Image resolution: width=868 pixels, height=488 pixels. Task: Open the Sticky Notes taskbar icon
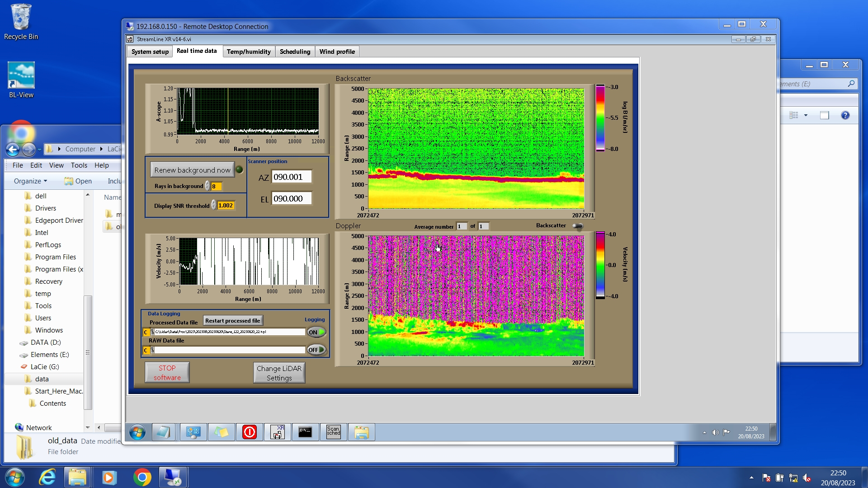click(x=221, y=432)
